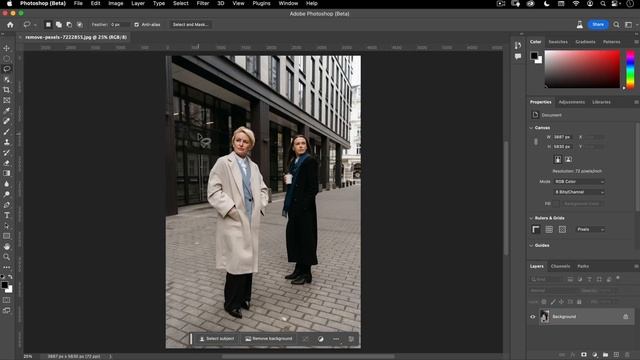Select the Brush tool

click(x=7, y=131)
